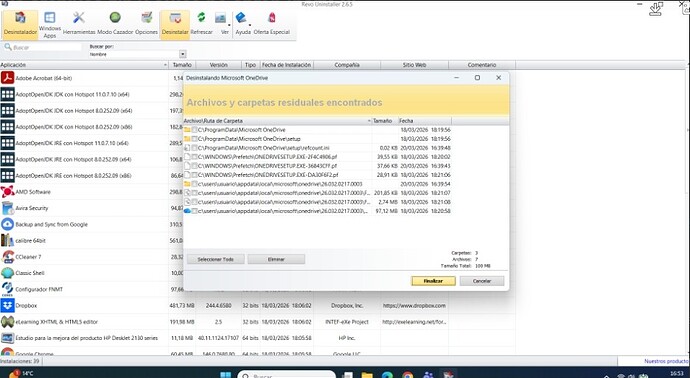Open the https://www.dropbox.com link

click(414, 305)
